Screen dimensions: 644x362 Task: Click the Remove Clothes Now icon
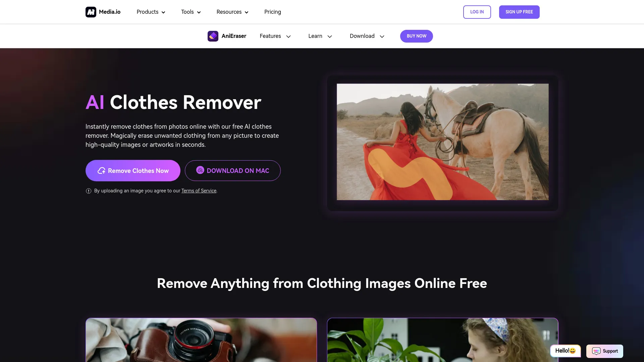tap(100, 171)
